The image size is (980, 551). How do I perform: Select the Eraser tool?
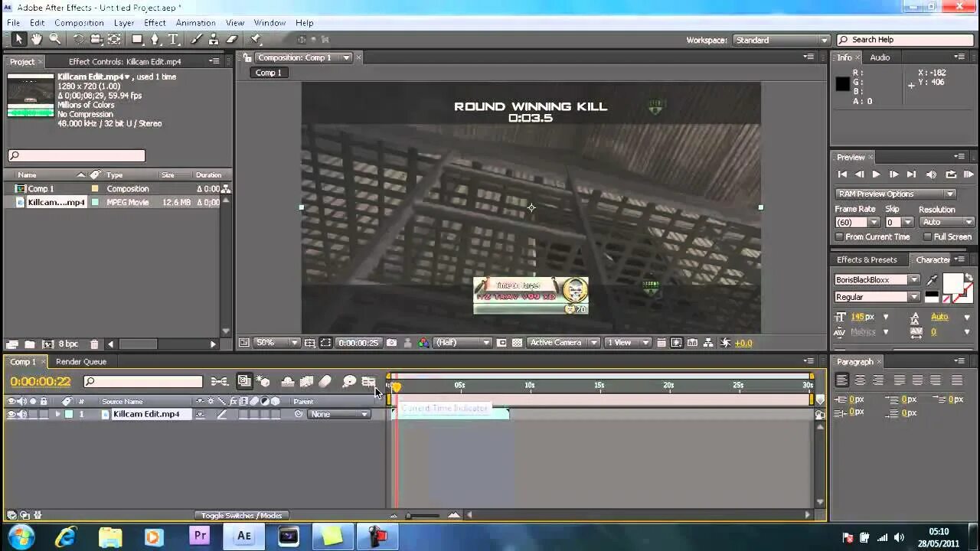232,39
